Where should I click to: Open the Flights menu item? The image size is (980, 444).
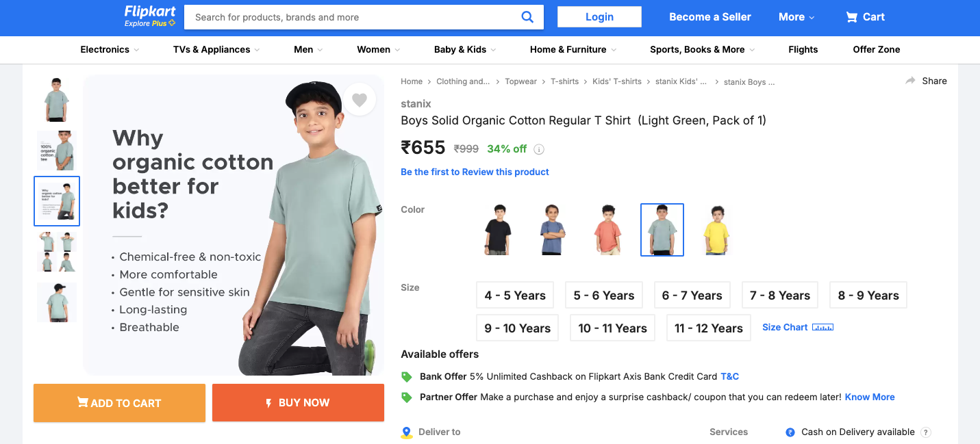click(x=803, y=50)
